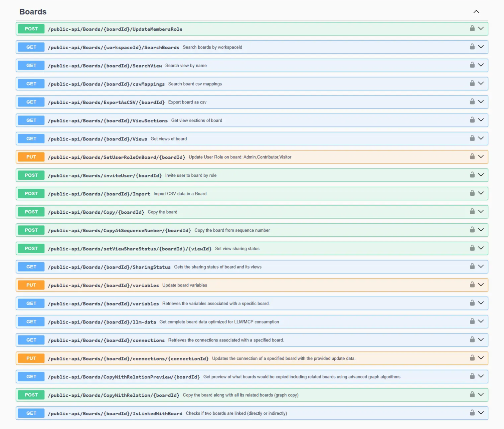
Task: Open authorization lock on ExportAsCSV row
Action: tap(472, 102)
